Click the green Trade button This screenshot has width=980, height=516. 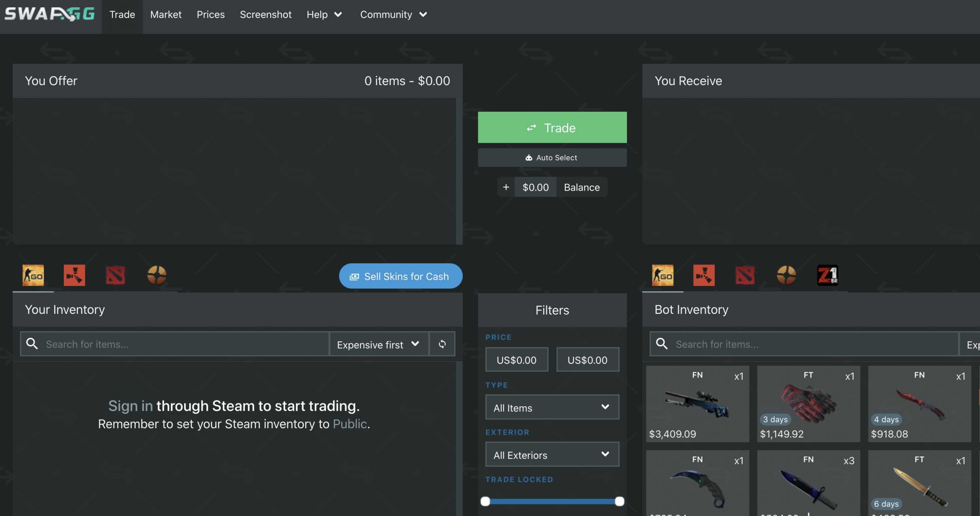coord(552,127)
